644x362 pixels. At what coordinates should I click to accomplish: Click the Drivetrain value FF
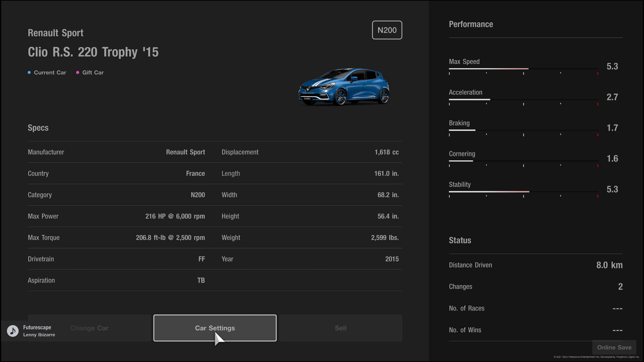(x=201, y=259)
